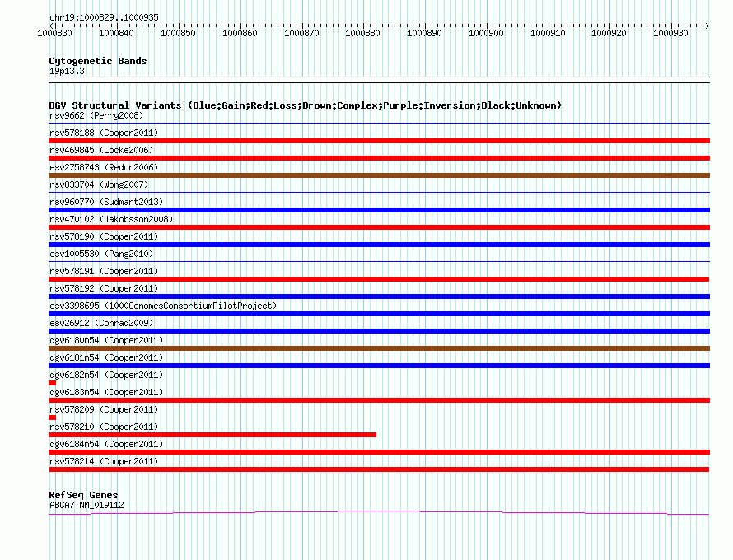Open variant nsv578214 (Cooper2011)
This screenshot has width=733, height=560.
pos(104,461)
